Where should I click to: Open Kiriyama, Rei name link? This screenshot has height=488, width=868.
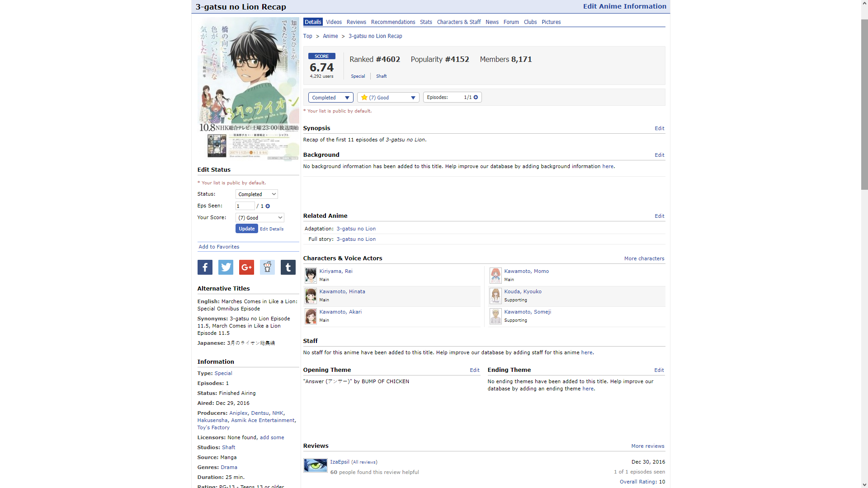click(x=335, y=271)
